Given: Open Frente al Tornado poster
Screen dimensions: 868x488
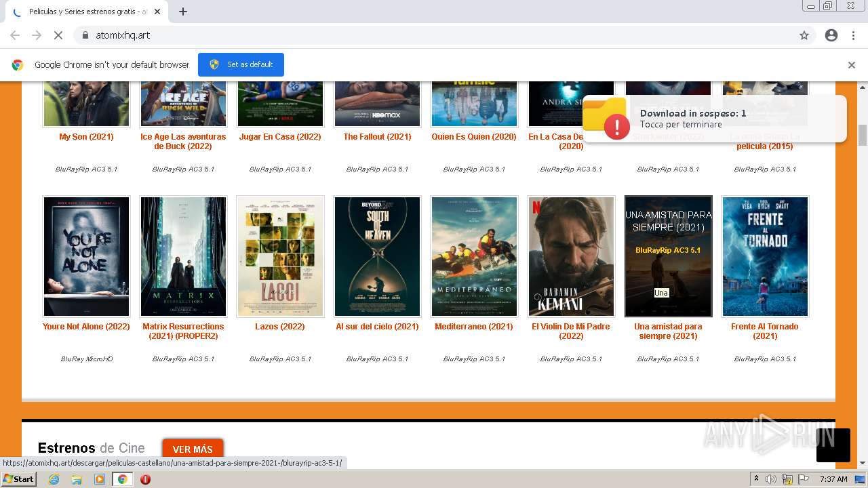Looking at the screenshot, I should point(765,257).
